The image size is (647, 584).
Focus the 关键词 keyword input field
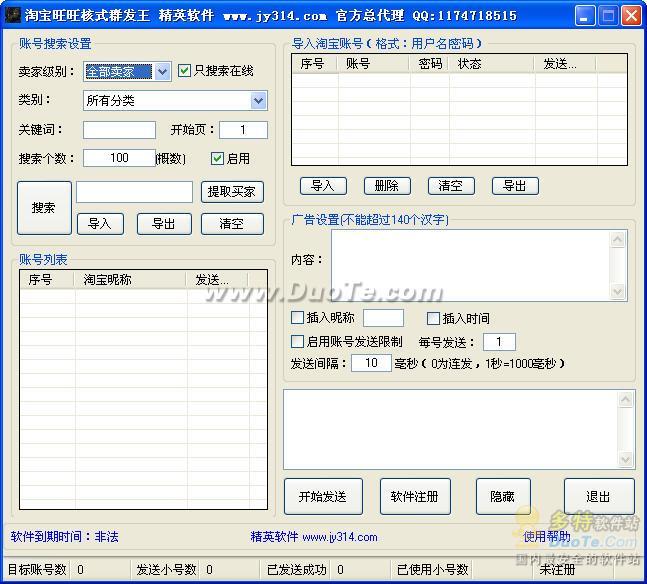point(119,130)
